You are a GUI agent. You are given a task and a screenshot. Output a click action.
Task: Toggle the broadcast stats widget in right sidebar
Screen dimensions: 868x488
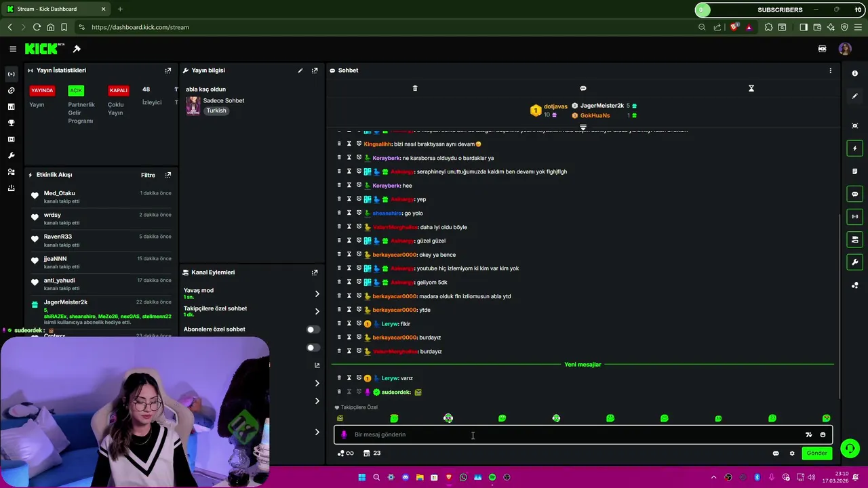point(855,217)
